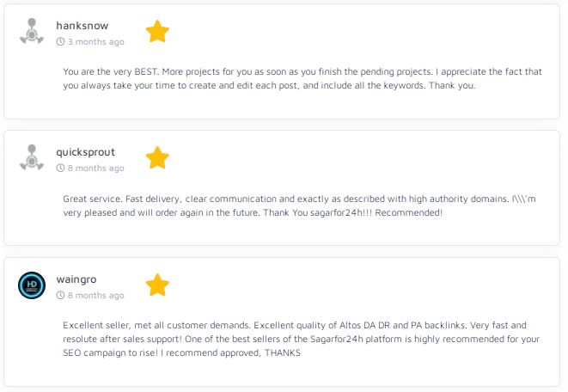This screenshot has height=392, width=568.
Task: Click waingro's round HD profile picture
Action: coord(32,285)
